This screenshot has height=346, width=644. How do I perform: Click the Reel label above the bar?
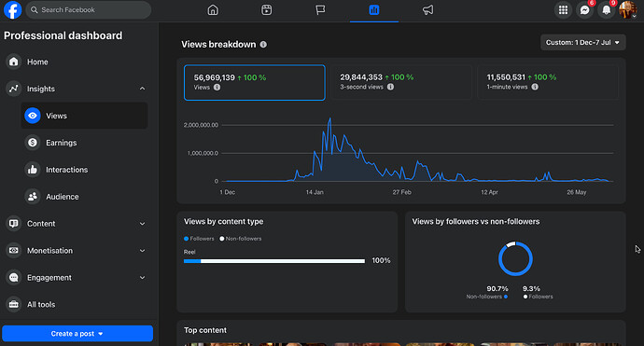point(189,252)
